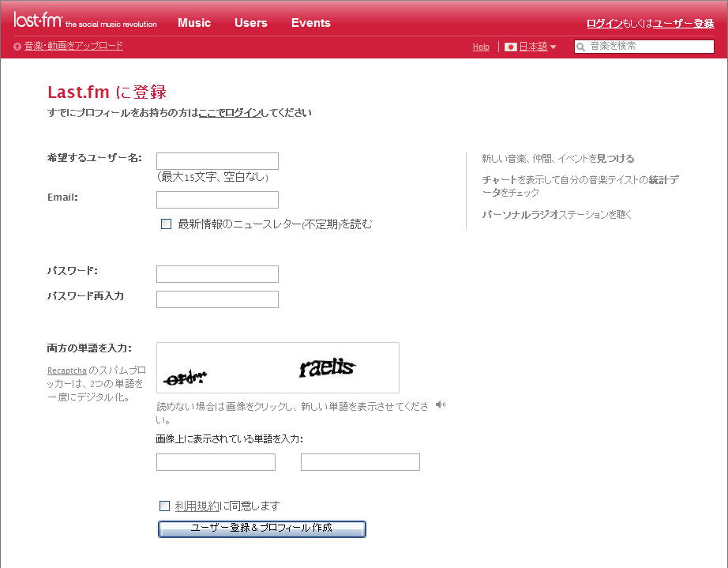Screen dimensions: 728x568
Task: Click the Japan flag icon
Action: pyautogui.click(x=510, y=47)
